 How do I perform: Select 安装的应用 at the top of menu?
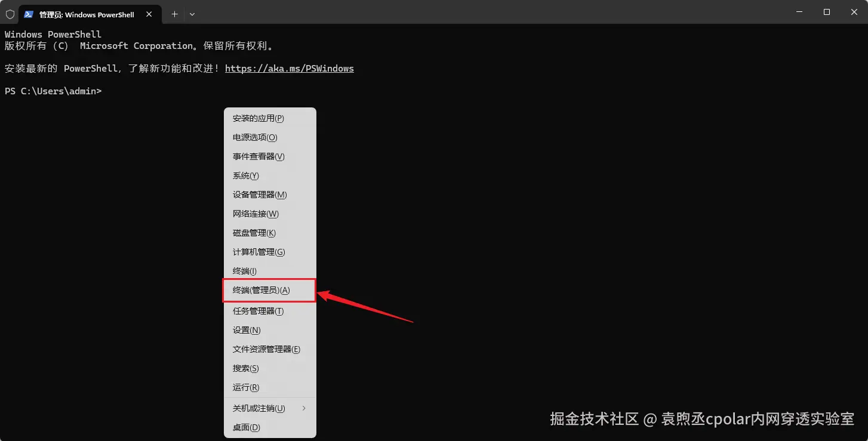click(258, 118)
